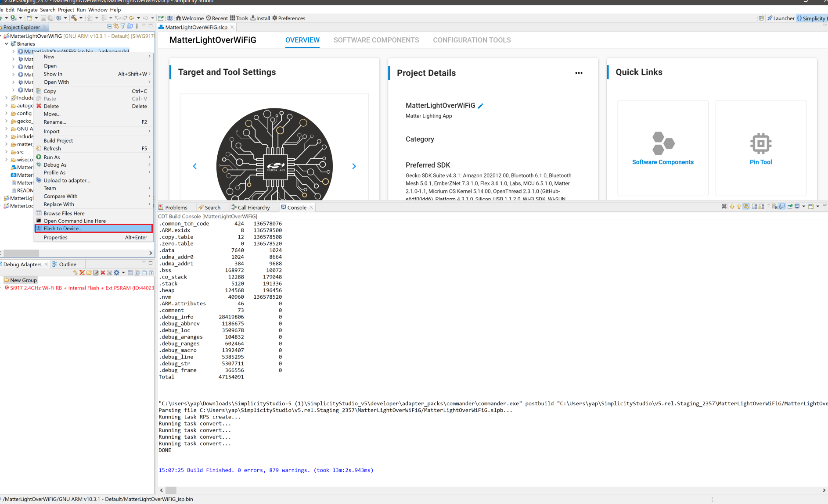Select Open Command Line Here menu item
Viewport: 828px width, 504px height.
[x=94, y=221]
